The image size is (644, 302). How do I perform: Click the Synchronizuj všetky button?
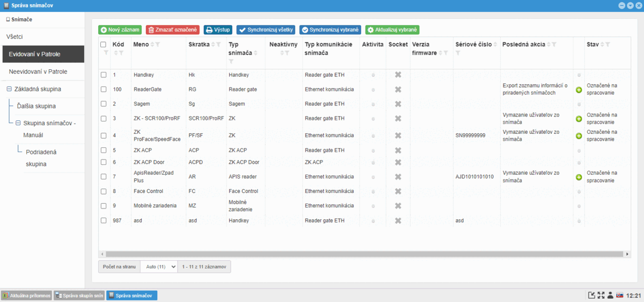[x=266, y=30]
